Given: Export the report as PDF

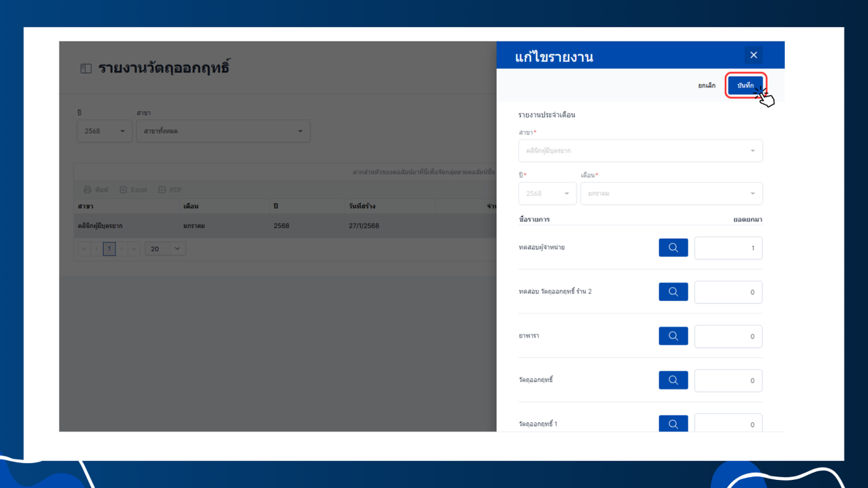Looking at the screenshot, I should coord(170,190).
